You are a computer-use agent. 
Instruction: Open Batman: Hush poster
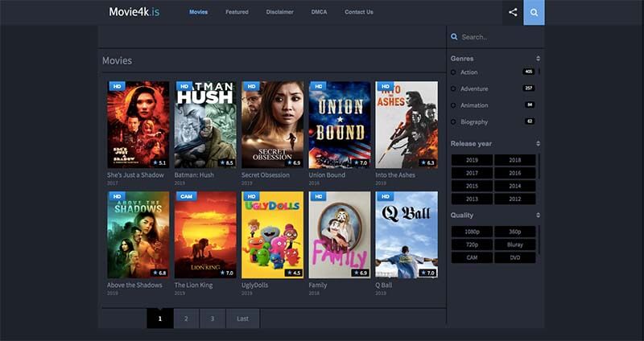point(205,125)
